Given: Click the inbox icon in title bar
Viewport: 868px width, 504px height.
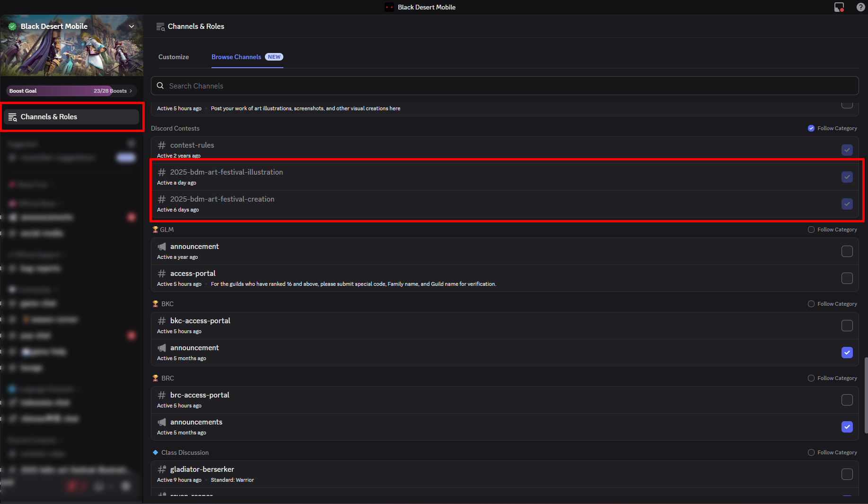Looking at the screenshot, I should click(x=839, y=7).
